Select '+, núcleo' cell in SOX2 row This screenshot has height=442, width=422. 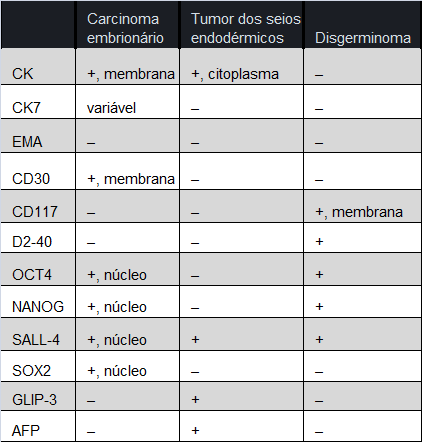[117, 371]
